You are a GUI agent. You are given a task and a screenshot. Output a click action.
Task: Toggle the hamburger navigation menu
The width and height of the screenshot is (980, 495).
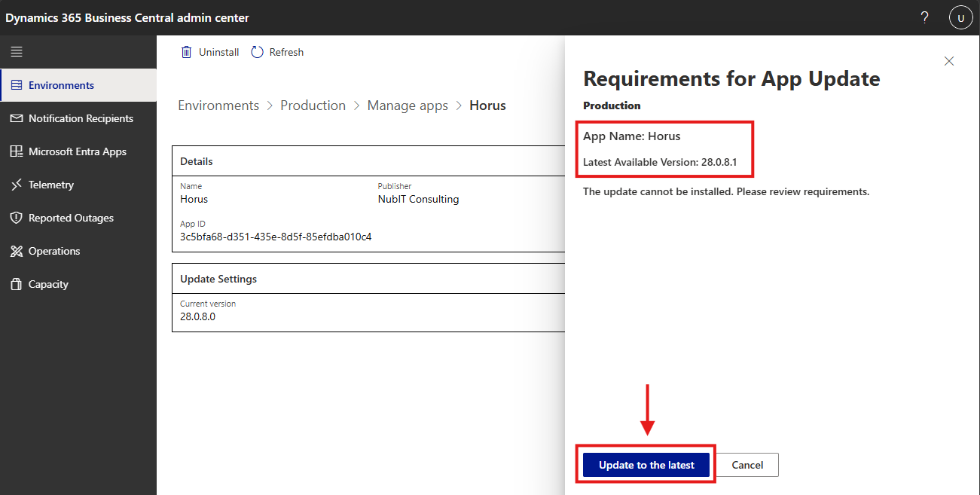point(17,52)
